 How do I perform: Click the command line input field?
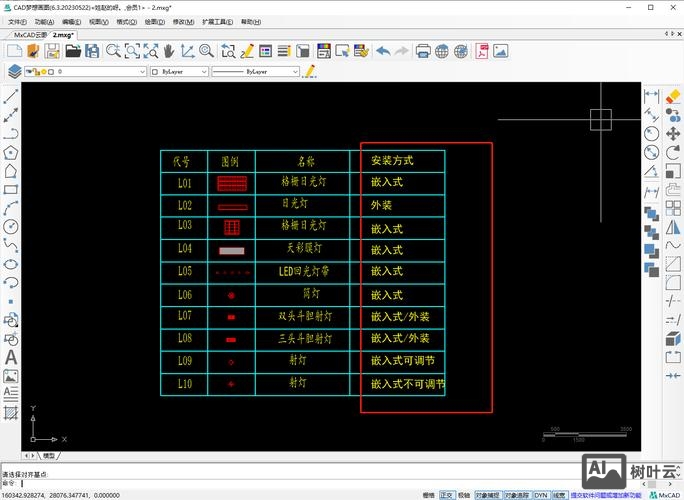tap(200, 483)
